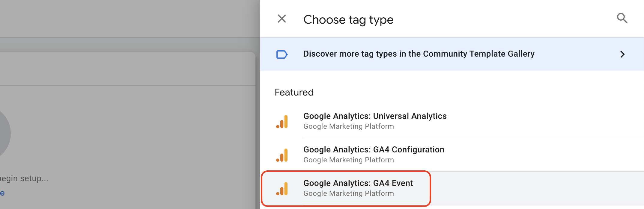Click the X to close the tag type panel

coord(282,19)
